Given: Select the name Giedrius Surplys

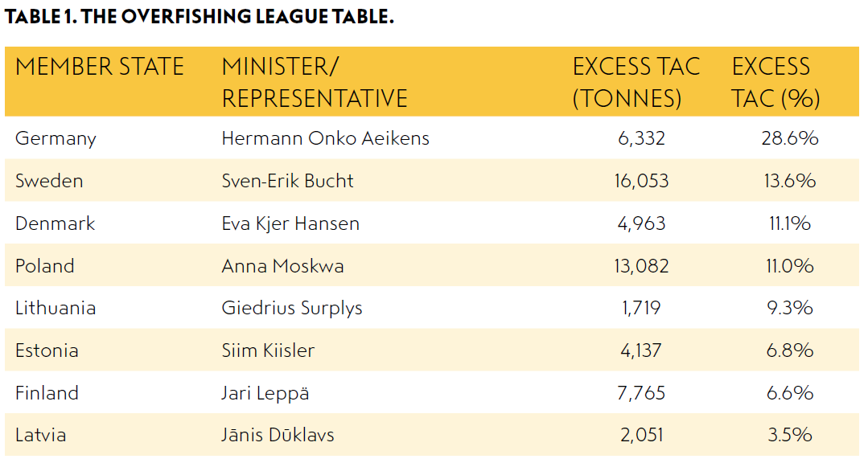Looking at the screenshot, I should 292,308.
